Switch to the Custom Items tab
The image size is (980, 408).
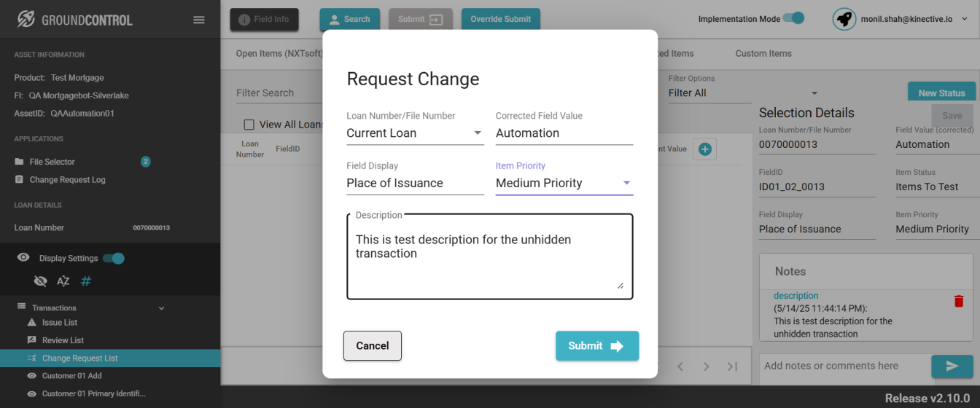[763, 53]
